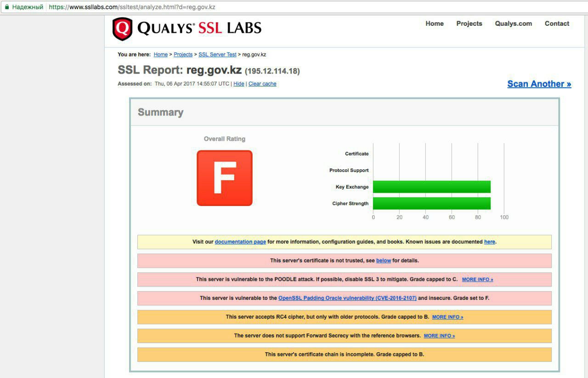Click the assessed date Thu, 06 Apr 2017
Viewport: 588px width, 378px height.
[x=192, y=84]
